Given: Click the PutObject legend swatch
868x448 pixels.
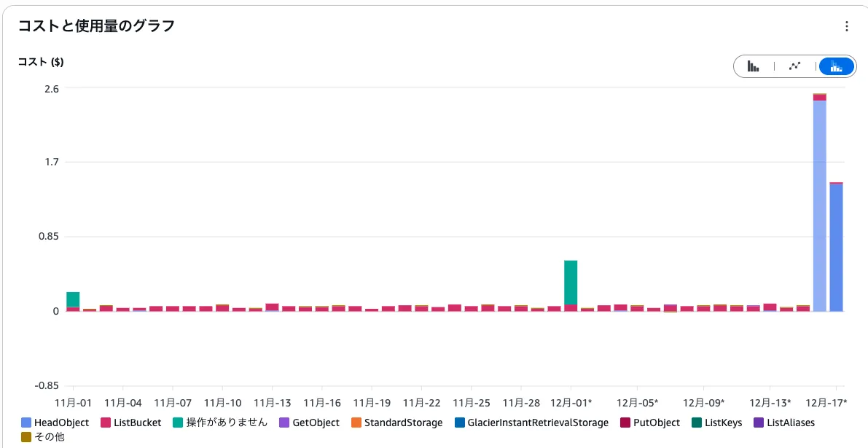Looking at the screenshot, I should tap(624, 423).
